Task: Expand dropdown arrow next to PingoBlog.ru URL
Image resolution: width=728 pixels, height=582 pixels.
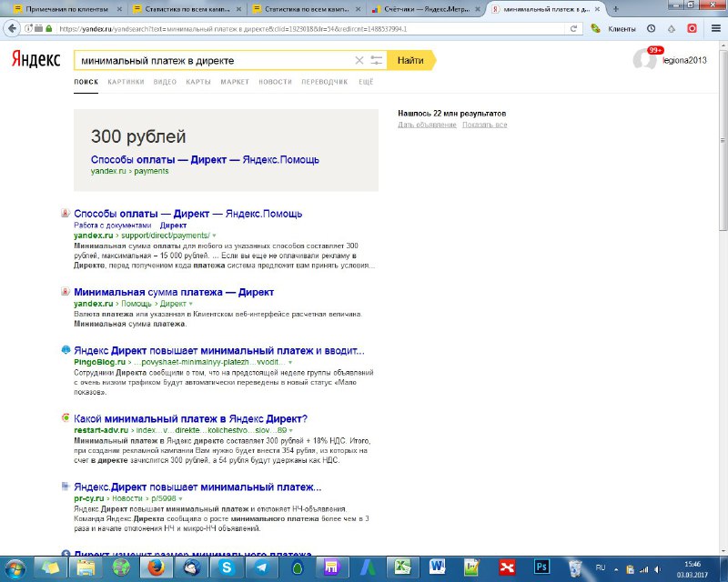Action: coord(290,363)
